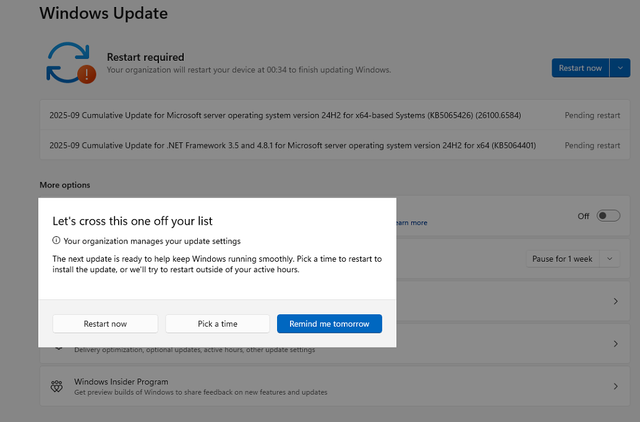Click Windows Insider Program title text

[x=121, y=382]
